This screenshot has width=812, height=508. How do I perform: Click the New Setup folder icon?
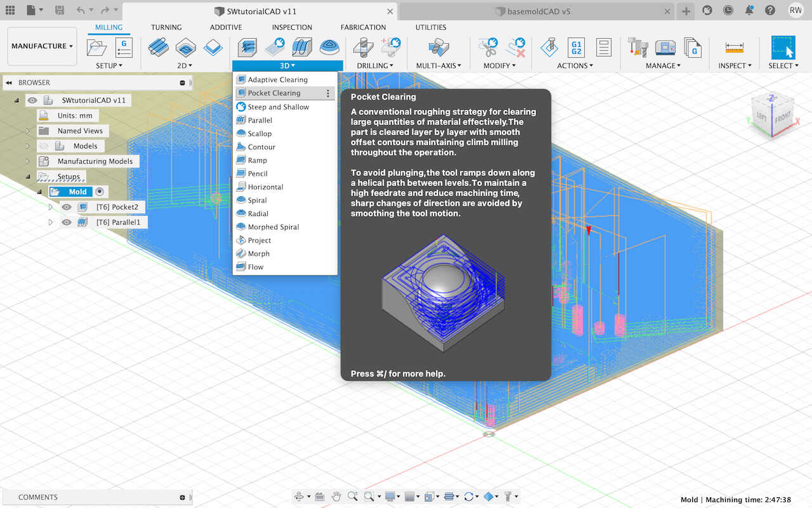click(96, 47)
